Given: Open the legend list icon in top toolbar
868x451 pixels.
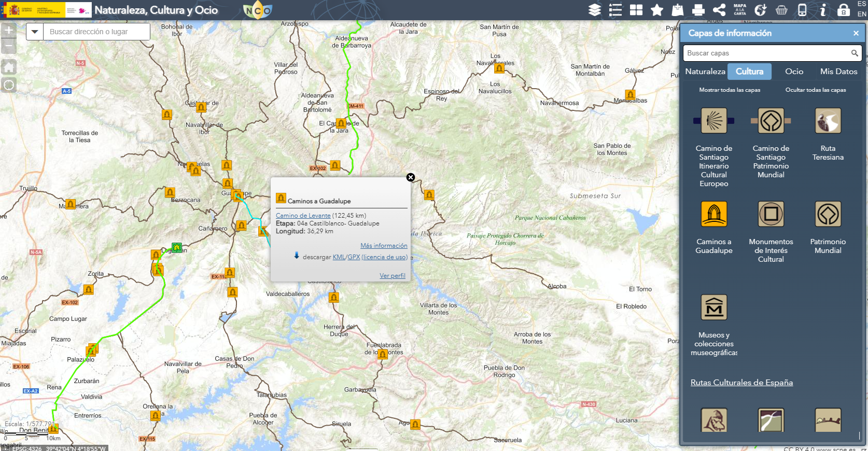Looking at the screenshot, I should pos(615,10).
